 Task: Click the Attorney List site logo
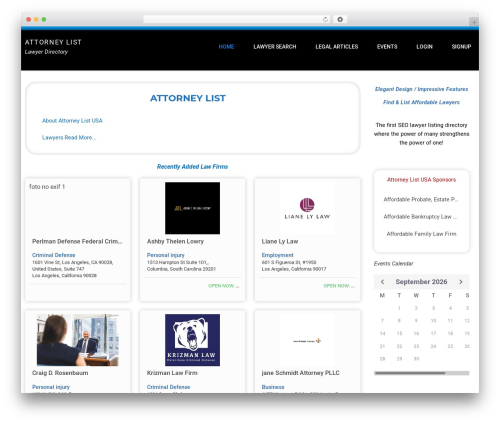click(x=53, y=42)
